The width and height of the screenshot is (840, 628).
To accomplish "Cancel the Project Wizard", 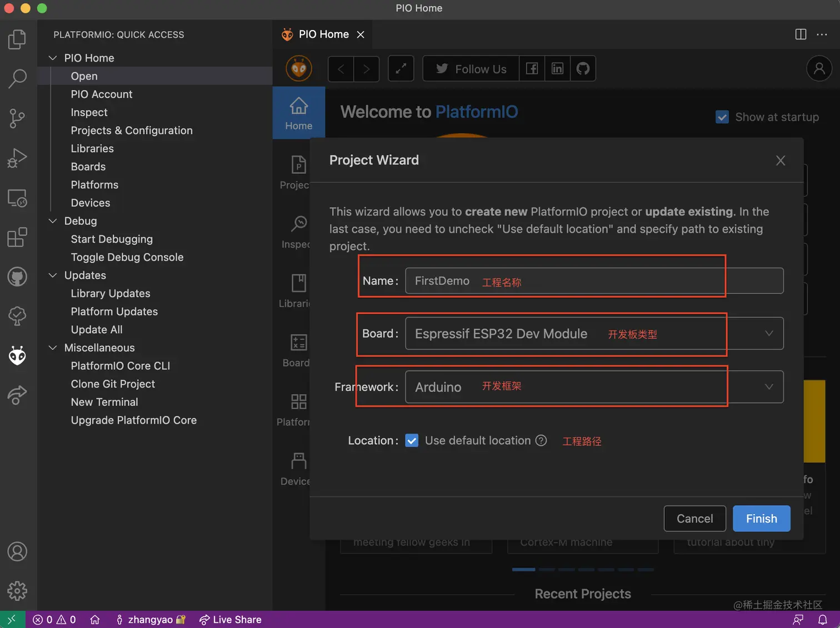I will (x=694, y=519).
